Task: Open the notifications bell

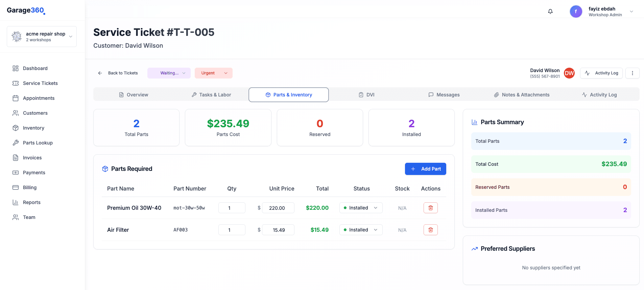Action: (550, 12)
